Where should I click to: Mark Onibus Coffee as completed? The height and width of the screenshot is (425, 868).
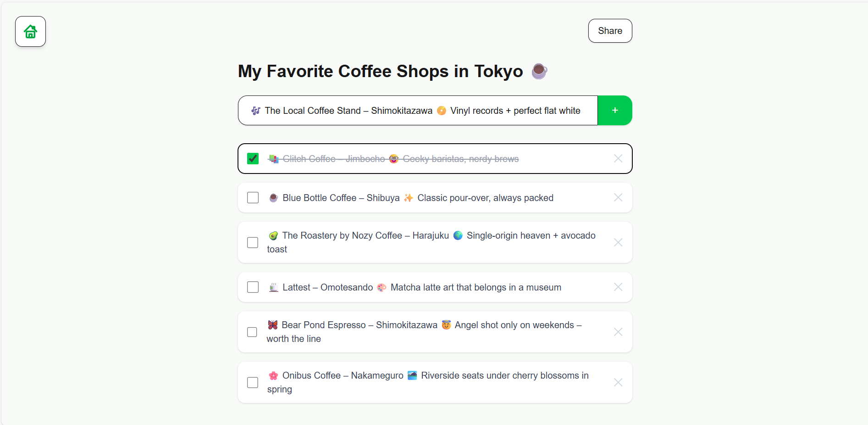(253, 382)
